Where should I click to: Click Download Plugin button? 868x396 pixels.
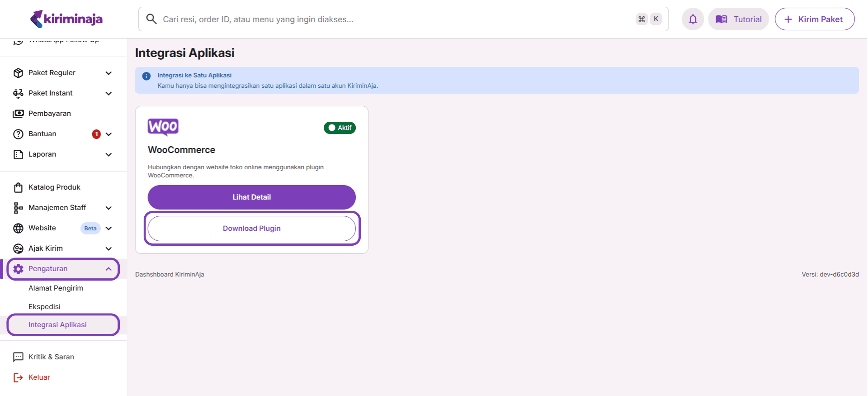[x=251, y=229]
